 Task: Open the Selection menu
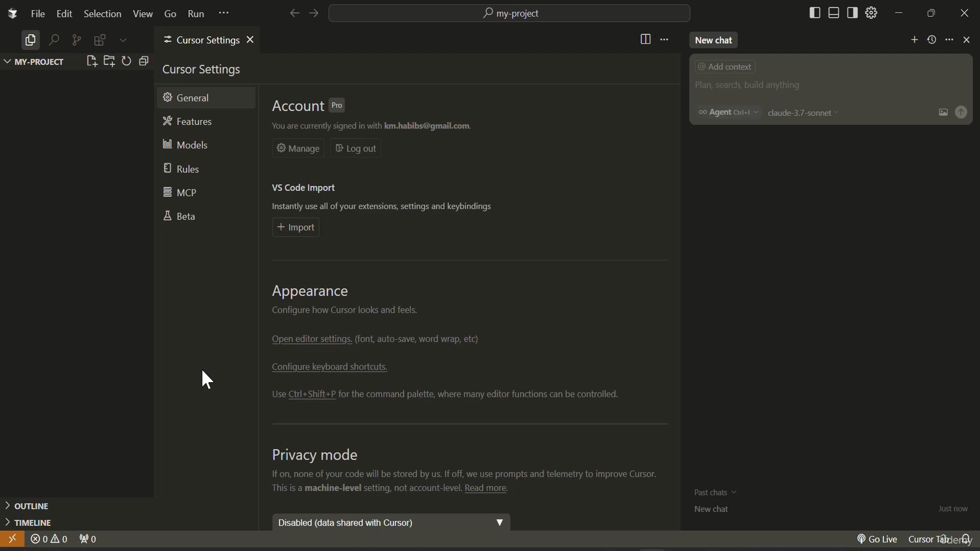(103, 14)
